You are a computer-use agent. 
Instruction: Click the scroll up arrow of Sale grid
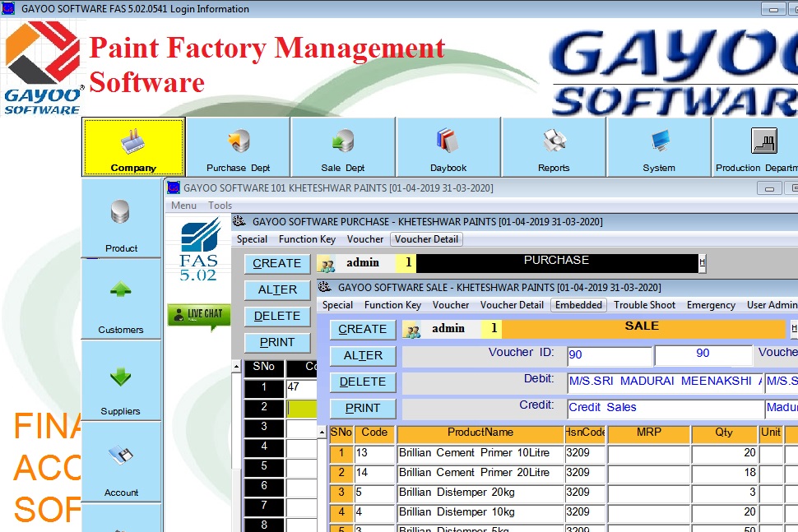tap(322, 433)
